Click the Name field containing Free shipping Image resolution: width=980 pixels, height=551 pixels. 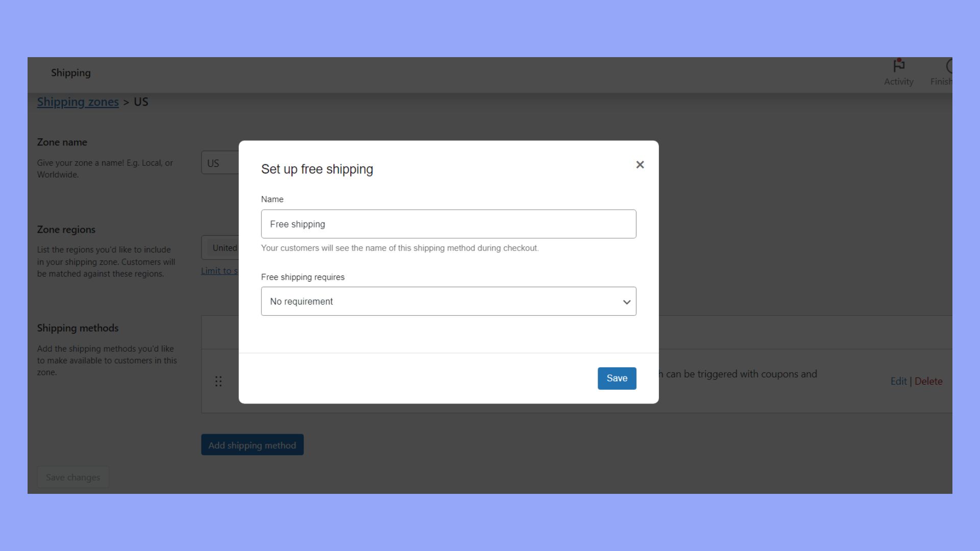point(448,223)
